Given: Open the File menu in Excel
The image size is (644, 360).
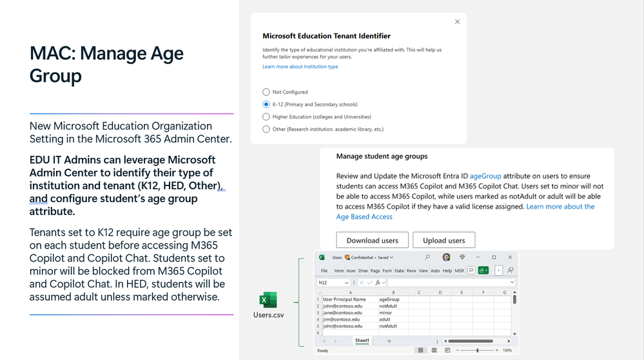Looking at the screenshot, I should pyautogui.click(x=324, y=270).
